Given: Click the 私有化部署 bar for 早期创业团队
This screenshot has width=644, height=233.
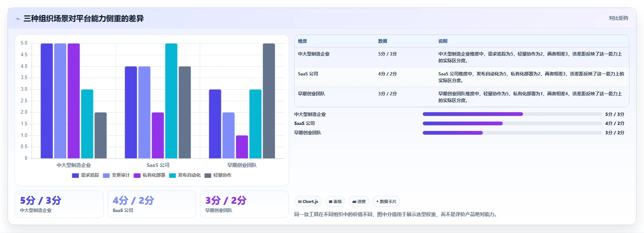Looking at the screenshot, I should [x=242, y=147].
